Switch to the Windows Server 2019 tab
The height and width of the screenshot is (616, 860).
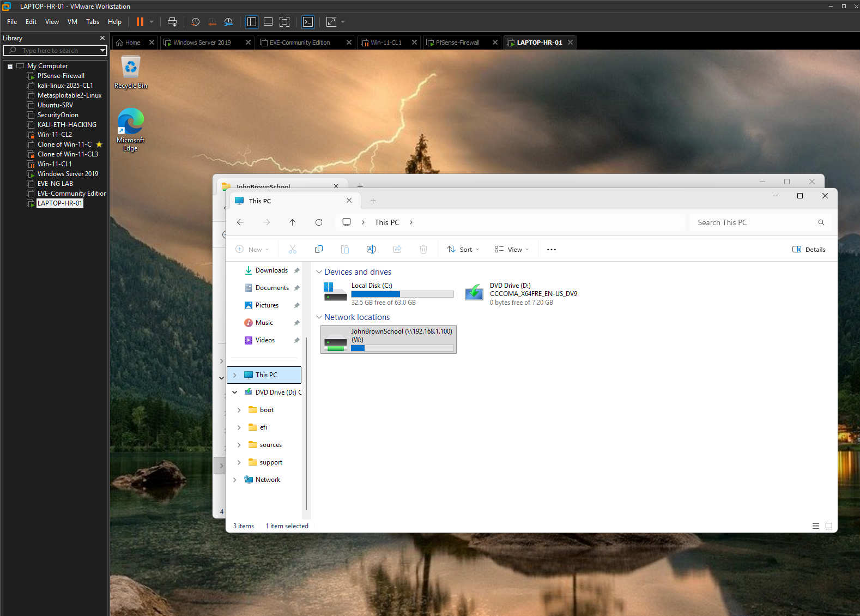tap(202, 43)
